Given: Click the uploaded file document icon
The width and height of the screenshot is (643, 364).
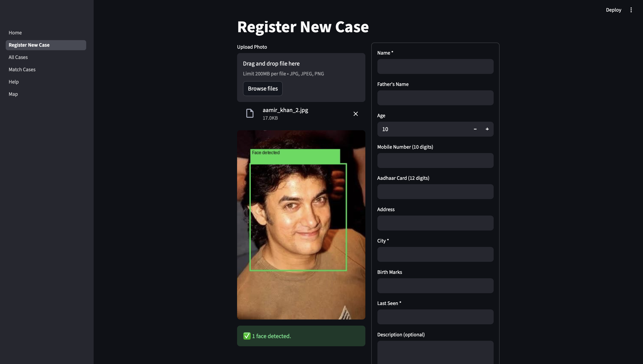Looking at the screenshot, I should tap(250, 113).
